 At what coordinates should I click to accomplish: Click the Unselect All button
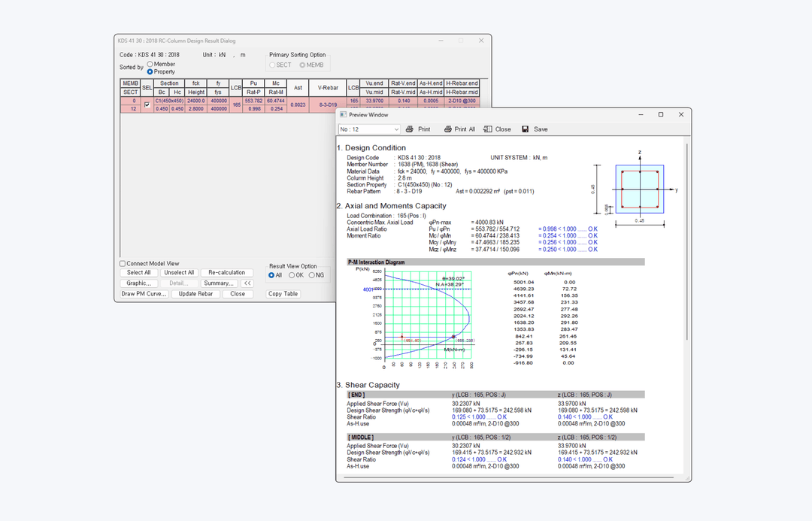179,272
